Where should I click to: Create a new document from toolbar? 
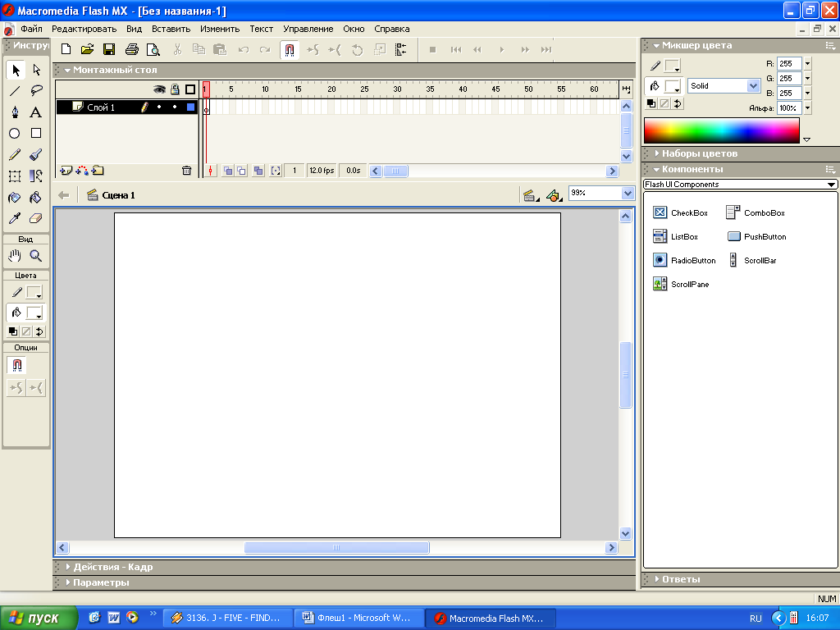click(66, 50)
